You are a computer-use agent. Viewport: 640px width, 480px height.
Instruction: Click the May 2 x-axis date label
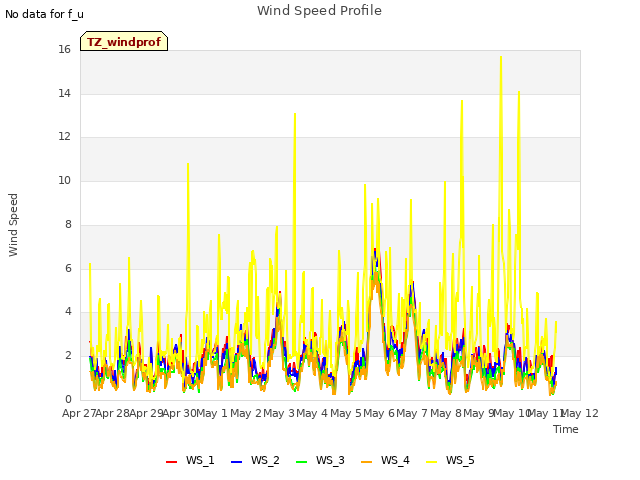pyautogui.click(x=246, y=413)
